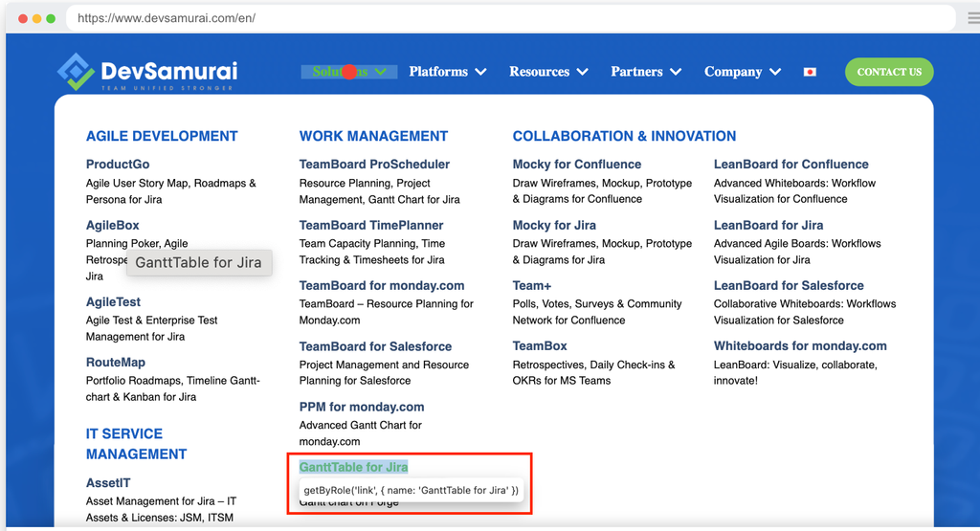
Task: Click Collaboration & Innovation heading
Action: [x=624, y=136]
